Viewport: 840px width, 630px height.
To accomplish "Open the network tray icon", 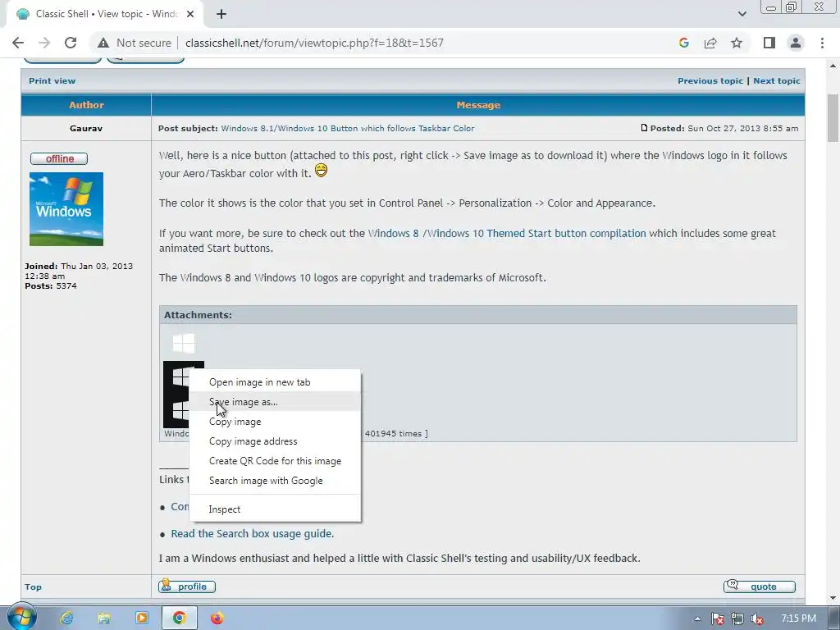I will click(737, 619).
